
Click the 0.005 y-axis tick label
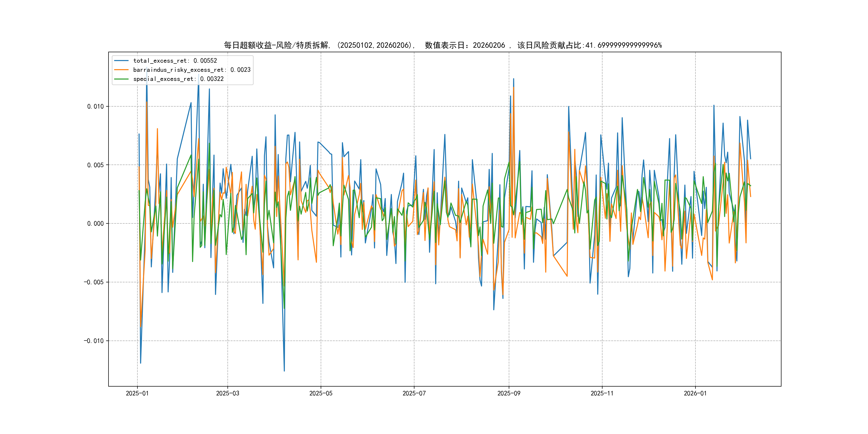pyautogui.click(x=95, y=165)
